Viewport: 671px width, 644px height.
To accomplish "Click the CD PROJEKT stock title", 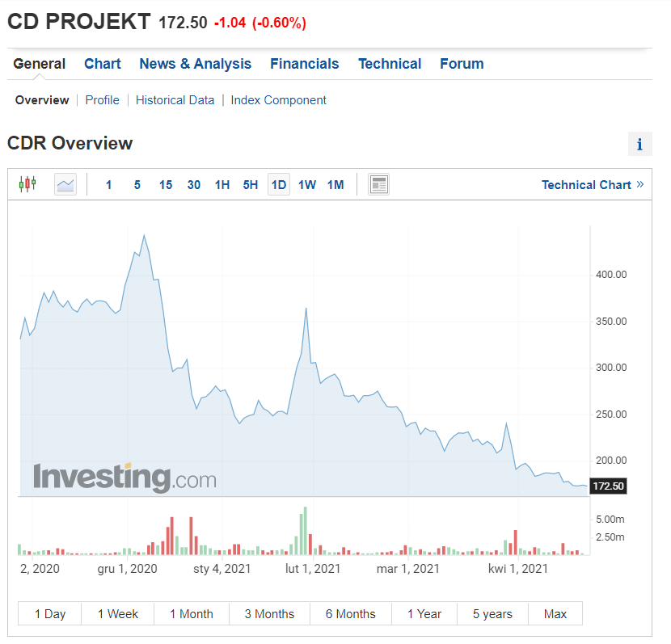I will coord(78,21).
